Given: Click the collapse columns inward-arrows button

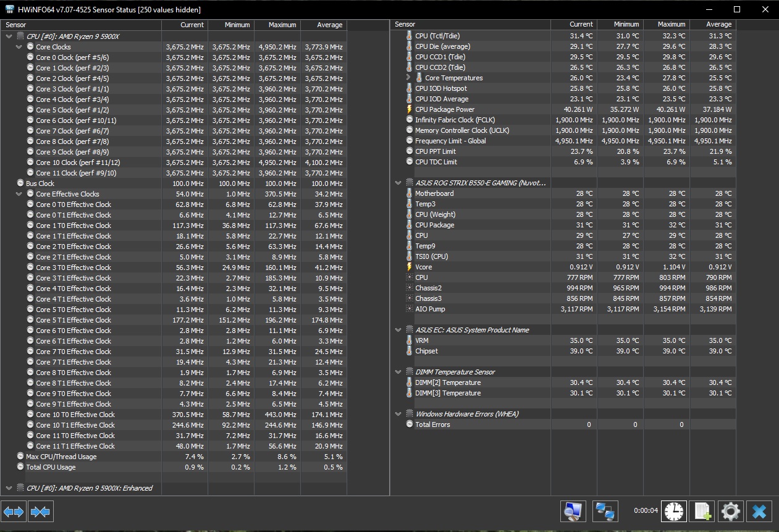Looking at the screenshot, I should pyautogui.click(x=41, y=512).
